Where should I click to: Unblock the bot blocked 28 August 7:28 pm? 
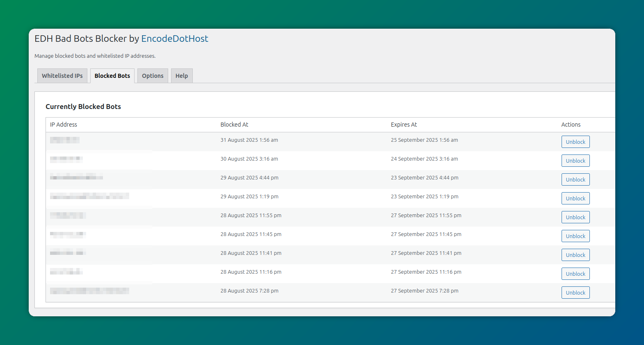[x=575, y=293]
